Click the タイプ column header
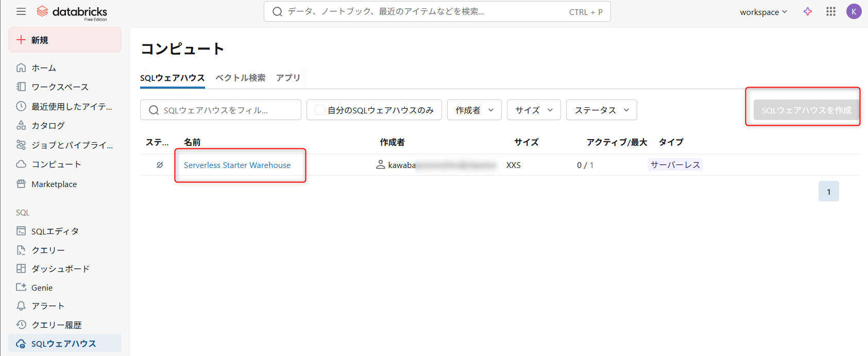Screen dimensions: 868x356 click(x=671, y=142)
